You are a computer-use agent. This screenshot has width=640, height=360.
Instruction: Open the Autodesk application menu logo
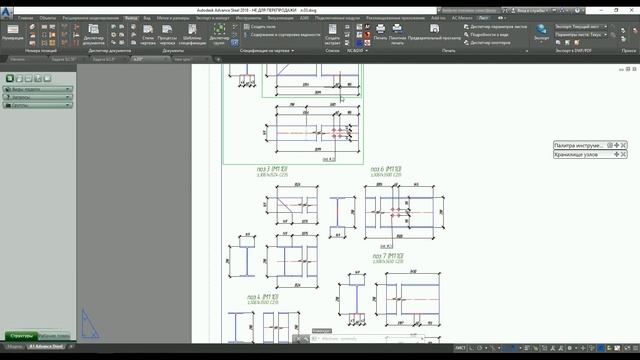tap(6, 13)
